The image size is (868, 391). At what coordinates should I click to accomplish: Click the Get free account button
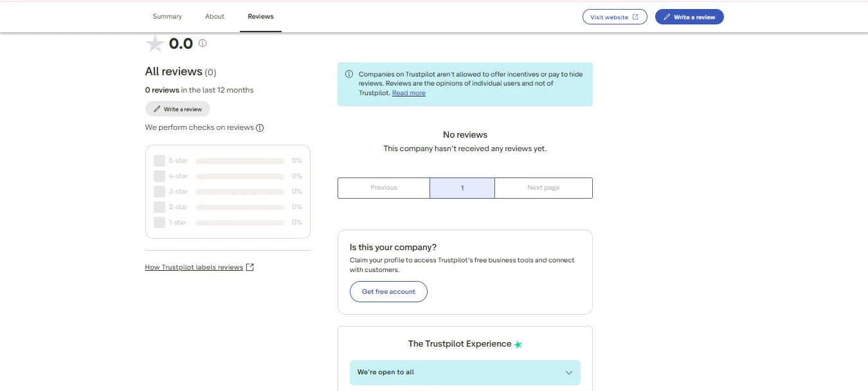388,291
